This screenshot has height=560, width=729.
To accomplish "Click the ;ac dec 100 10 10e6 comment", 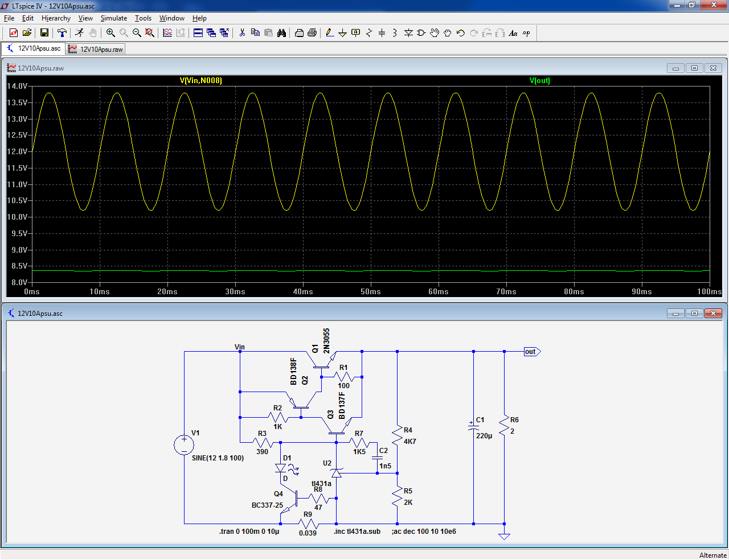I will tap(424, 532).
